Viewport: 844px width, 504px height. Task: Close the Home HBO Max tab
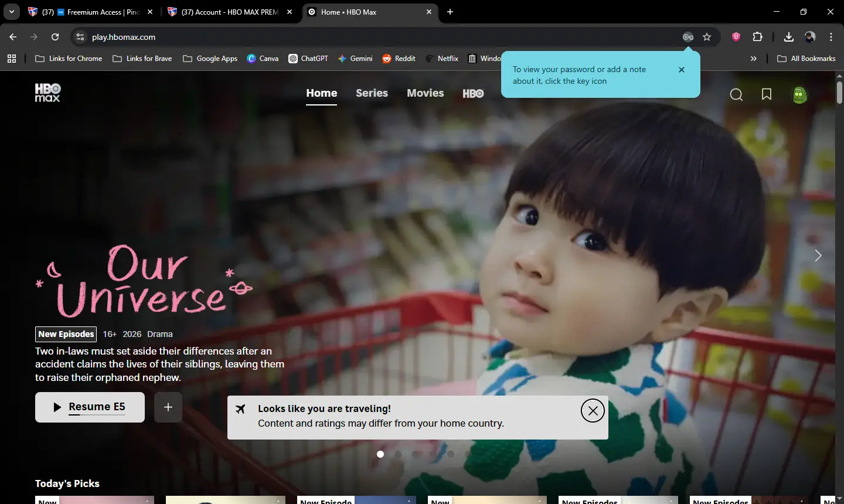429,12
